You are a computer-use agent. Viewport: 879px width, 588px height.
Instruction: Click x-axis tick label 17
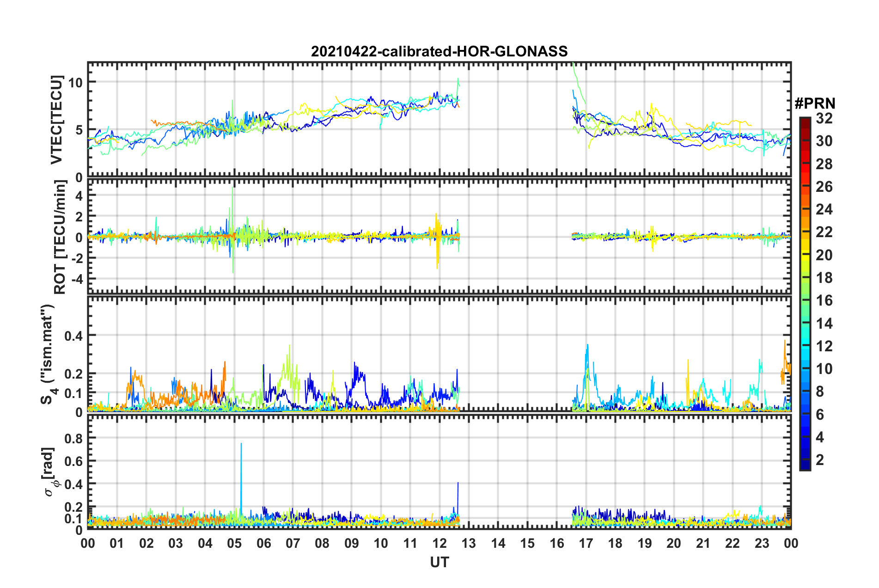click(586, 543)
